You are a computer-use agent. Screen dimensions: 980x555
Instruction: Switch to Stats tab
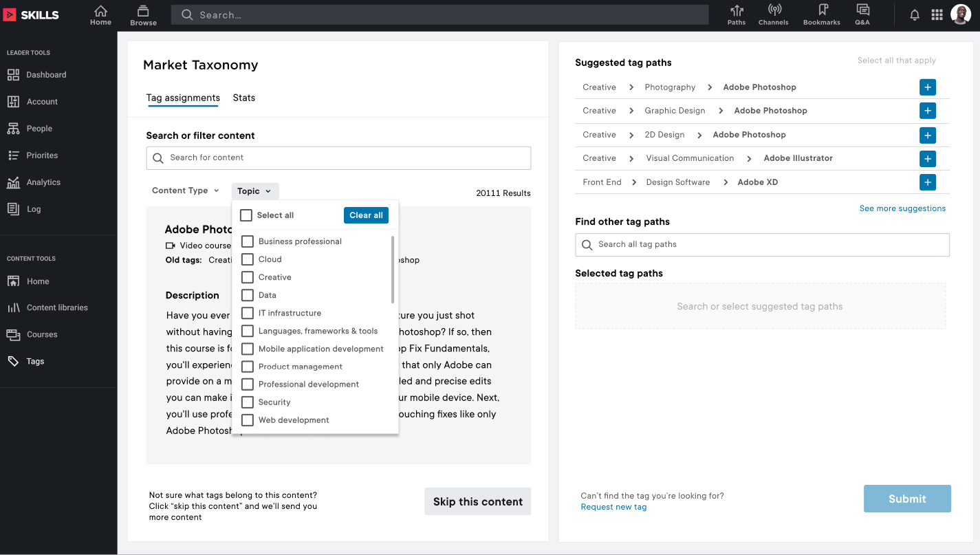click(x=244, y=98)
